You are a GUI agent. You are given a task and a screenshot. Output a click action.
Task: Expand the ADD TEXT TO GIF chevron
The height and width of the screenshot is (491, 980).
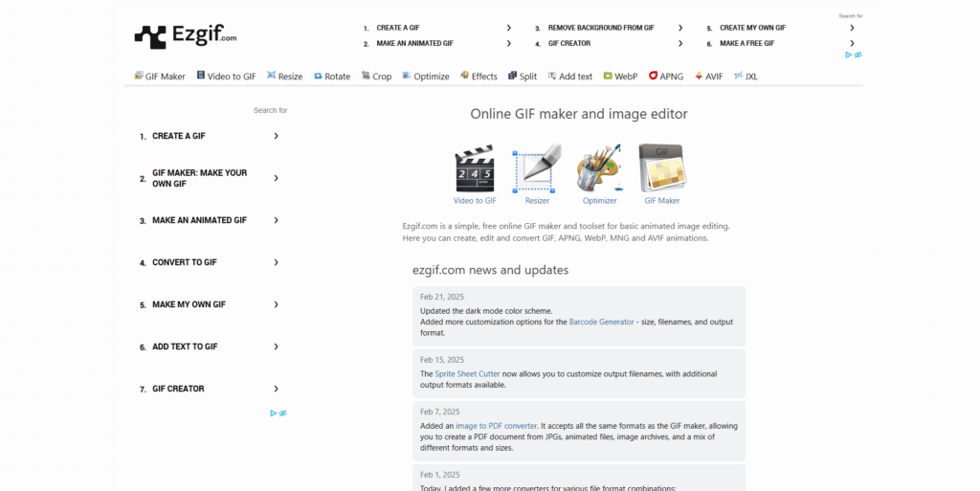click(x=276, y=346)
